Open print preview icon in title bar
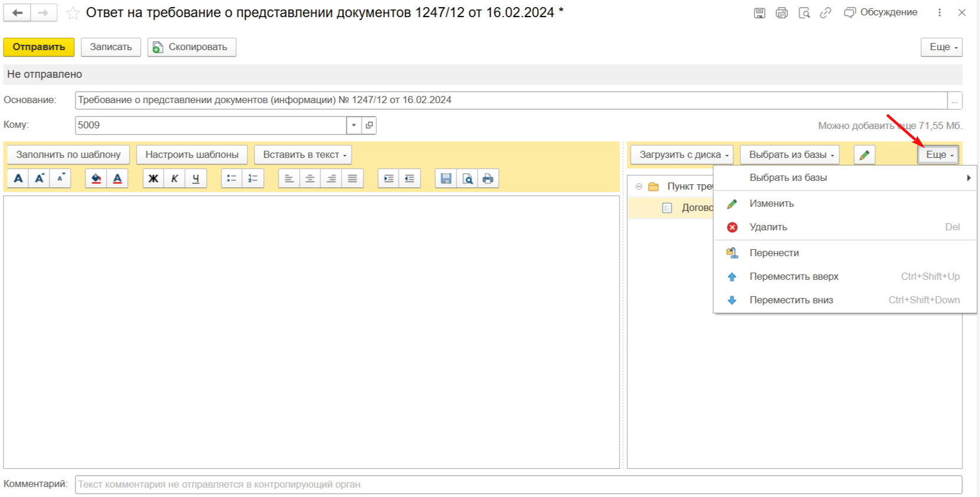Viewport: 980px width, 497px height. 804,13
